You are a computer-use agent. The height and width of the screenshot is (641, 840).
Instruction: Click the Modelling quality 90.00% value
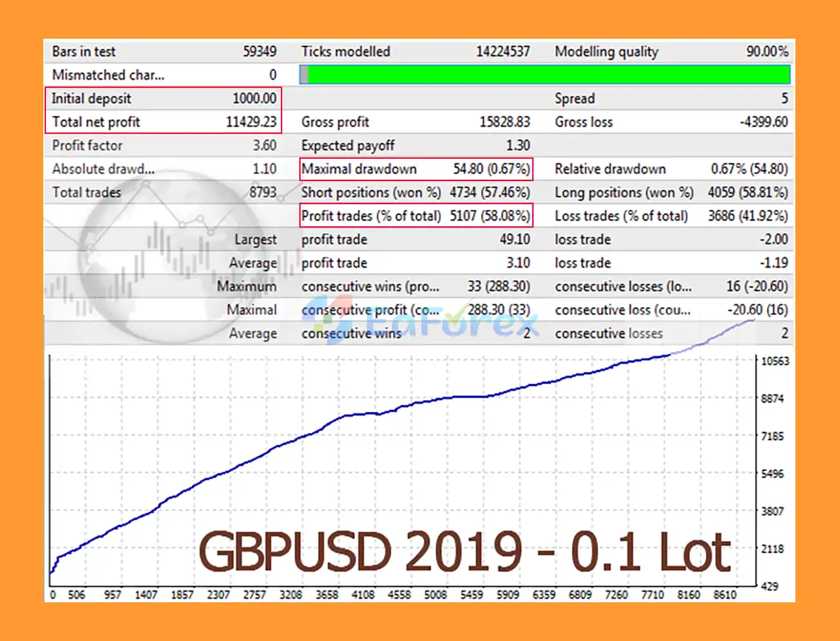pyautogui.click(x=766, y=52)
